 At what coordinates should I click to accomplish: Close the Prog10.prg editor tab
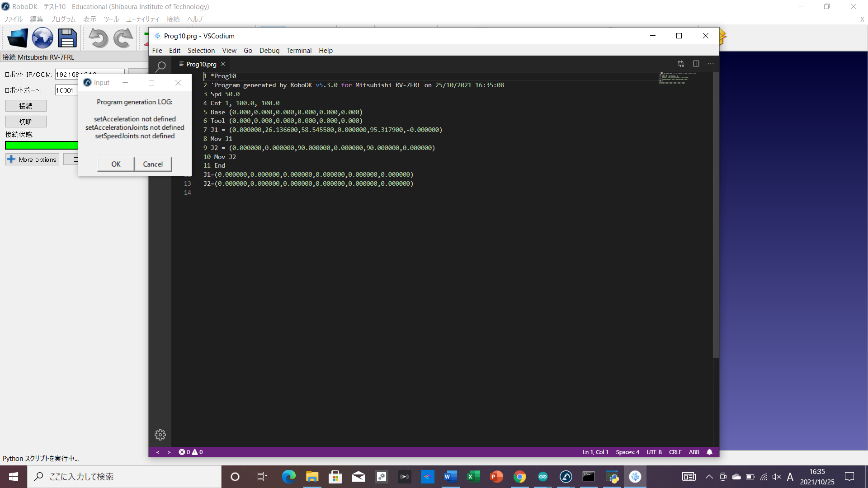click(x=223, y=64)
